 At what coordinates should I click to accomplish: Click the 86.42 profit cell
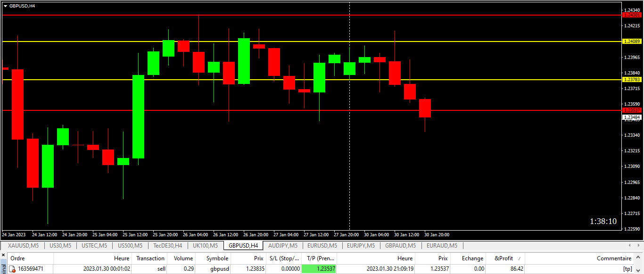(505, 269)
